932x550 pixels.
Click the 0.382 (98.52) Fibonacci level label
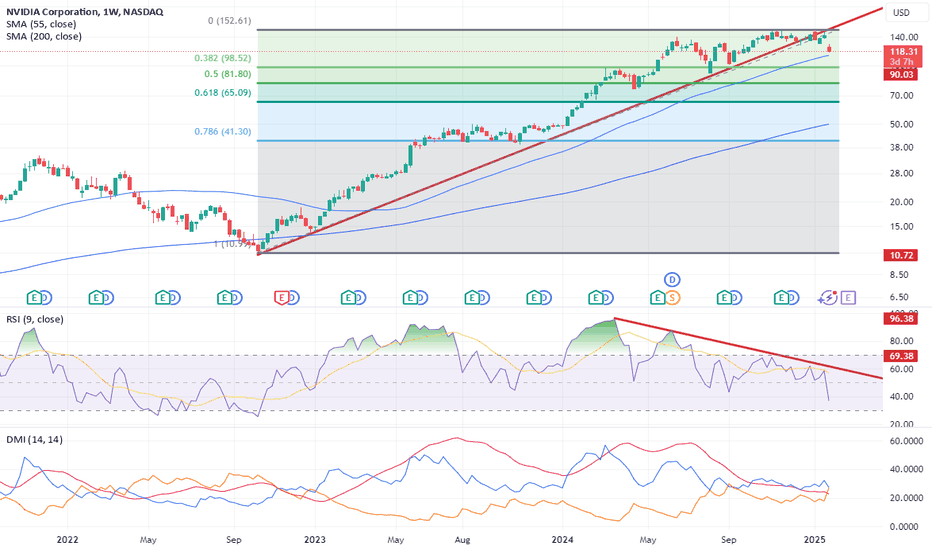point(223,58)
